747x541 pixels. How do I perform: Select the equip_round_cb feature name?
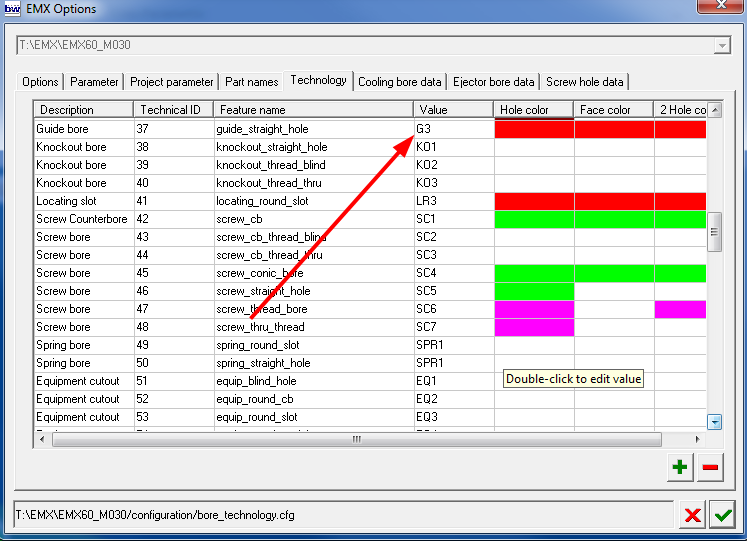tap(255, 399)
